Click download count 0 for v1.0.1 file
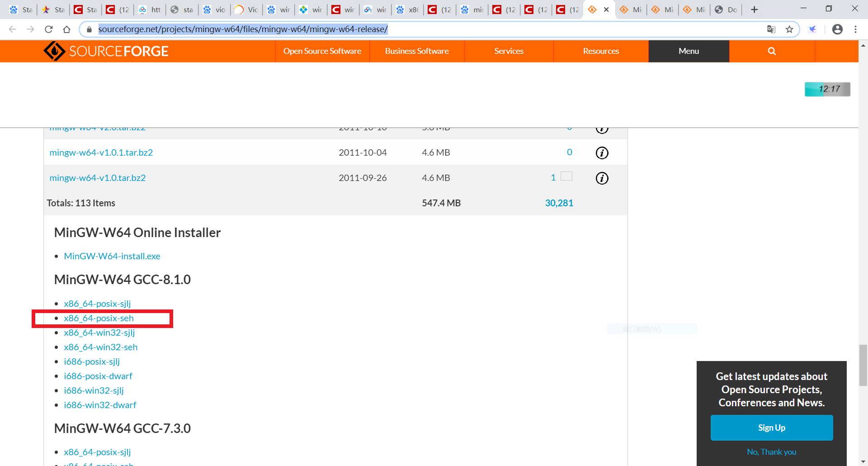The image size is (868, 466). click(570, 152)
